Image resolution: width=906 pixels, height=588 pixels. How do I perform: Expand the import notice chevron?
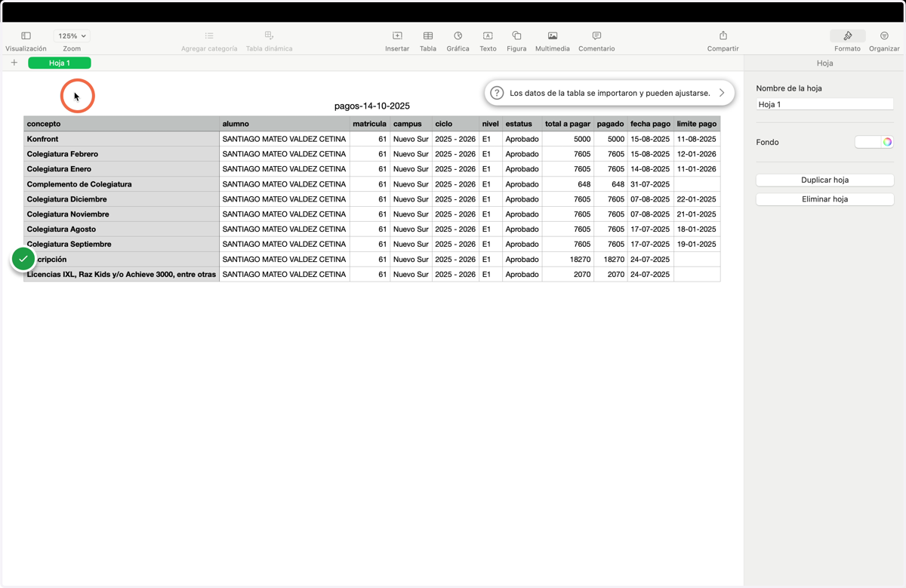coord(722,93)
